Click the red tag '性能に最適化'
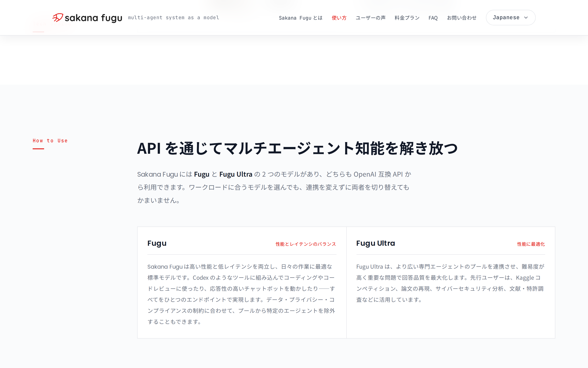588x368 pixels. click(x=531, y=244)
